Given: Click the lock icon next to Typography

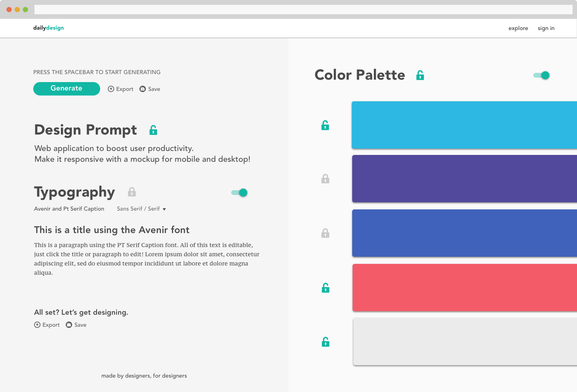Looking at the screenshot, I should pyautogui.click(x=132, y=192).
